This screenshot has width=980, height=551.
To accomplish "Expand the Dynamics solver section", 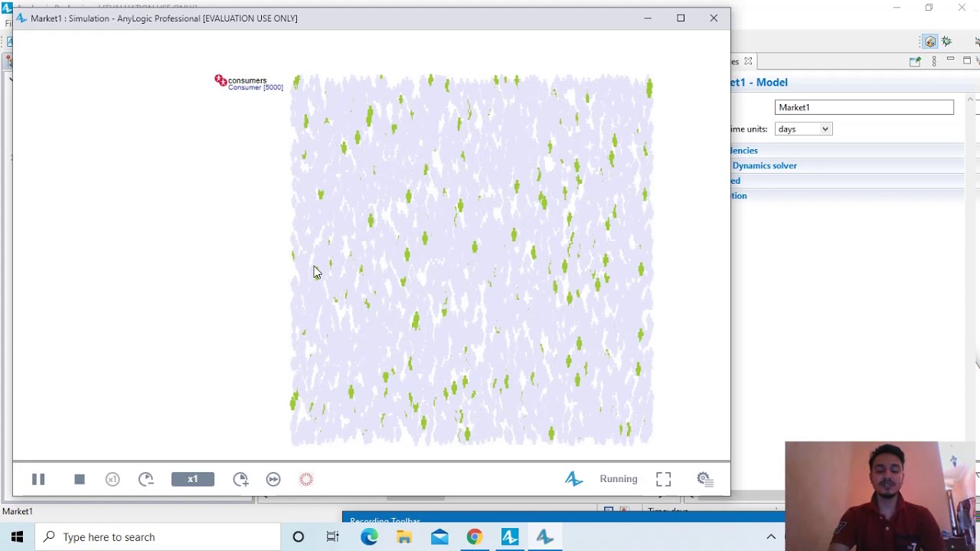I will tap(764, 165).
